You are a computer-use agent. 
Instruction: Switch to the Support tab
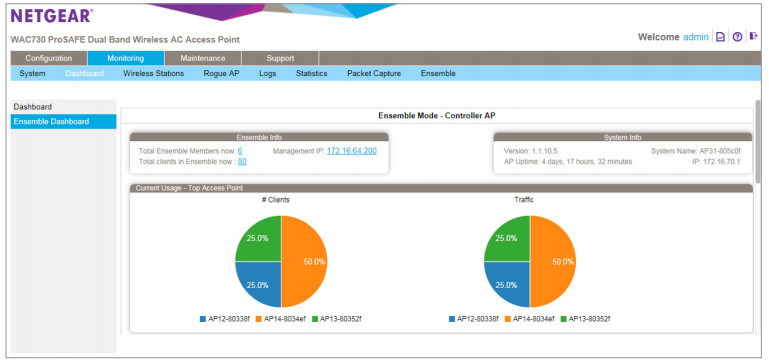(280, 58)
